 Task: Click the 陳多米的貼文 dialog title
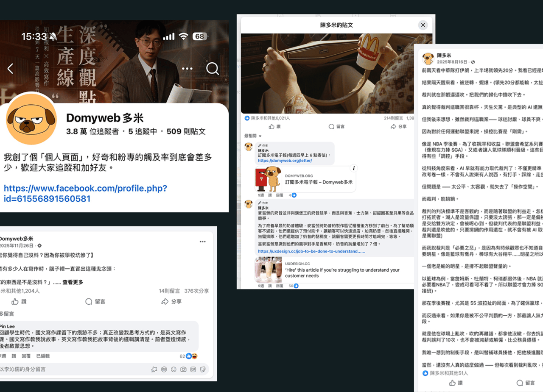(336, 25)
